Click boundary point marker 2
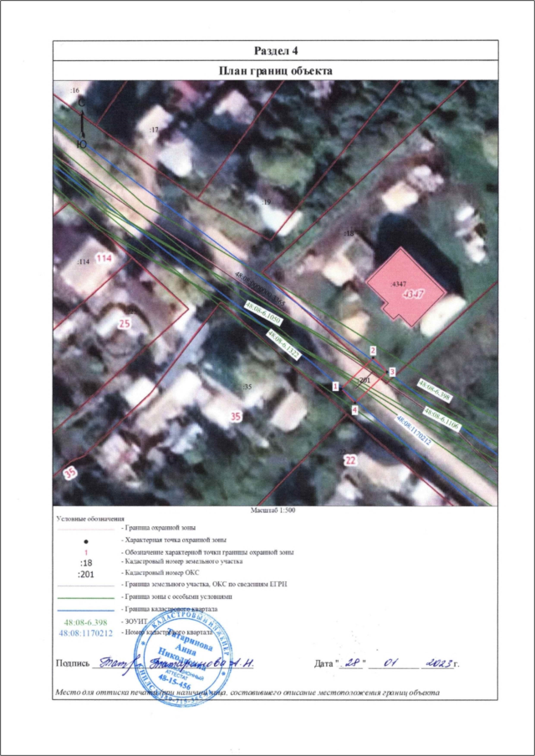Screen dimensions: 535x756 373,351
